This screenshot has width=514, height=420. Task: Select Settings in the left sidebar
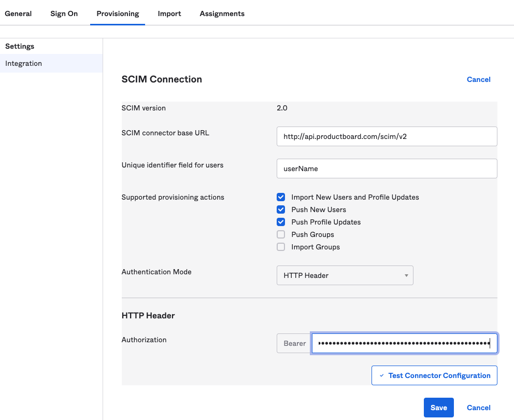tap(19, 46)
